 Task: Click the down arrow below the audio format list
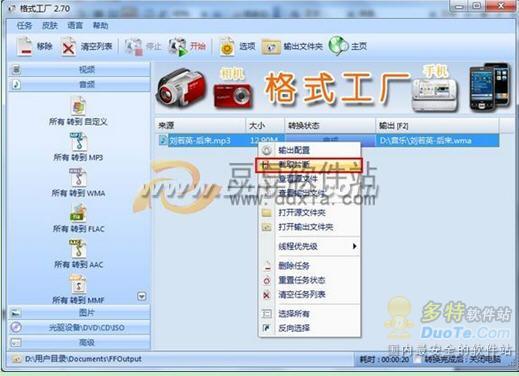point(142,296)
